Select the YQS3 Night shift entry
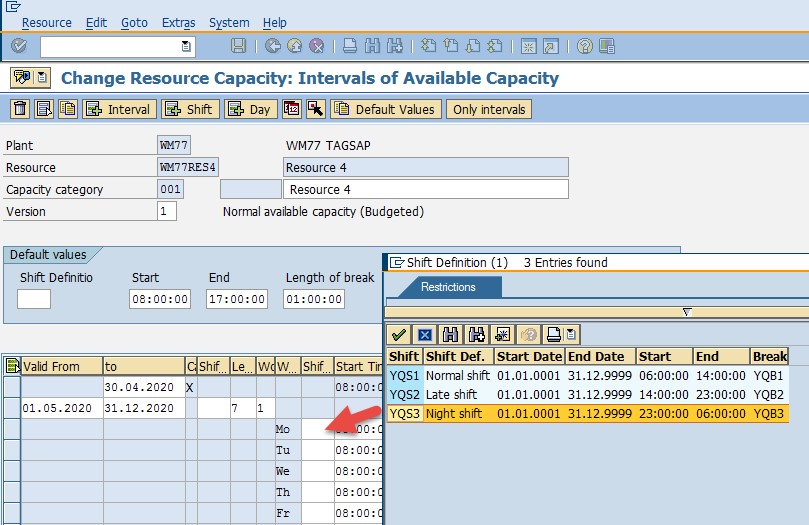This screenshot has height=525, width=809. [x=588, y=414]
